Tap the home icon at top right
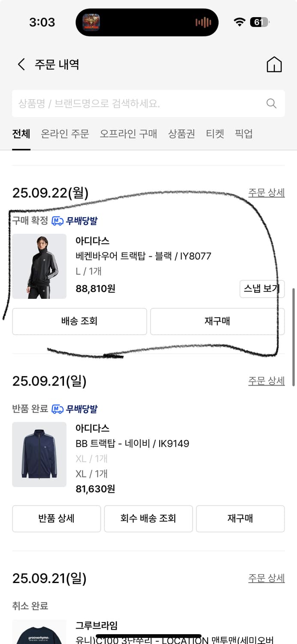297x644 pixels. click(x=274, y=64)
